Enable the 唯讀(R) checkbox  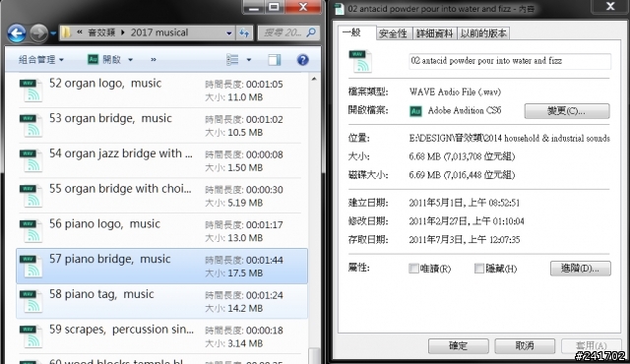(x=413, y=269)
